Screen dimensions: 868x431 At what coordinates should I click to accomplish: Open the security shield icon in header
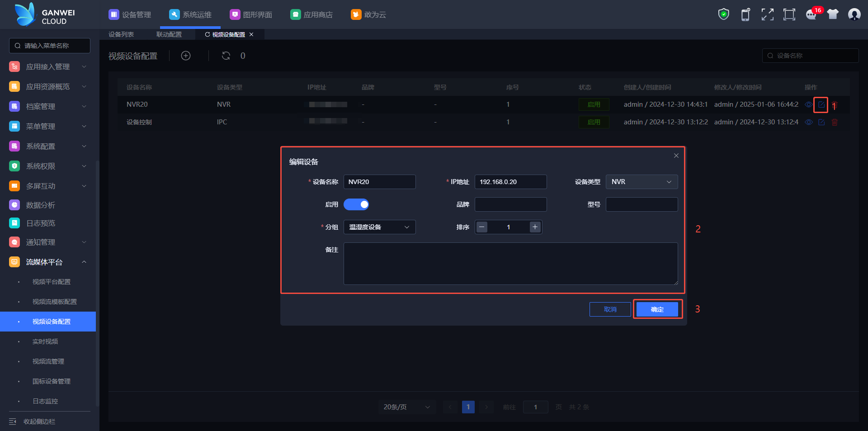tap(723, 14)
